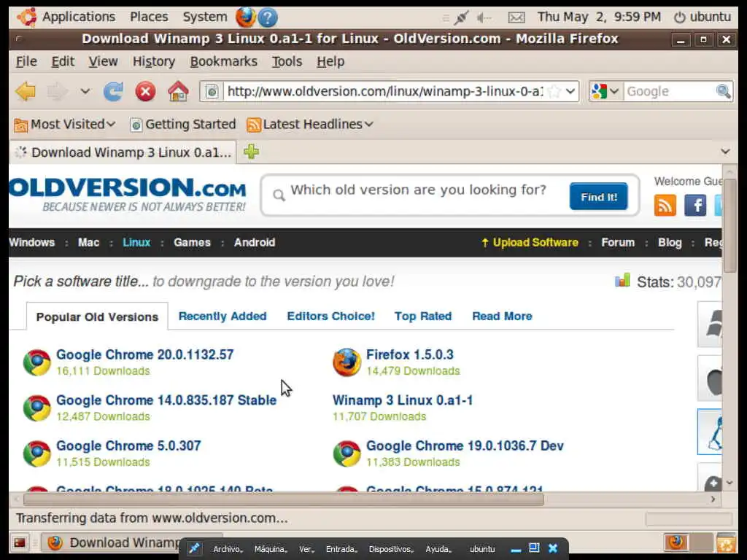The width and height of the screenshot is (747, 560).
Task: Click the Firefox 1.5.0.3 icon
Action: 347,362
